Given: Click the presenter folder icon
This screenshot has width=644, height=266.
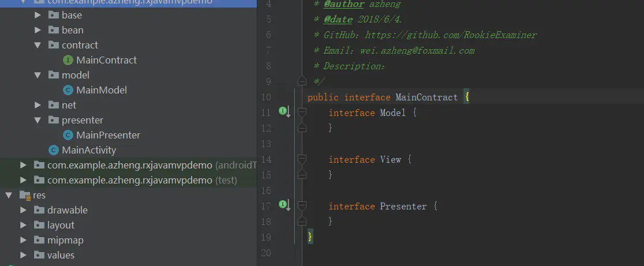Looking at the screenshot, I should [54, 120].
